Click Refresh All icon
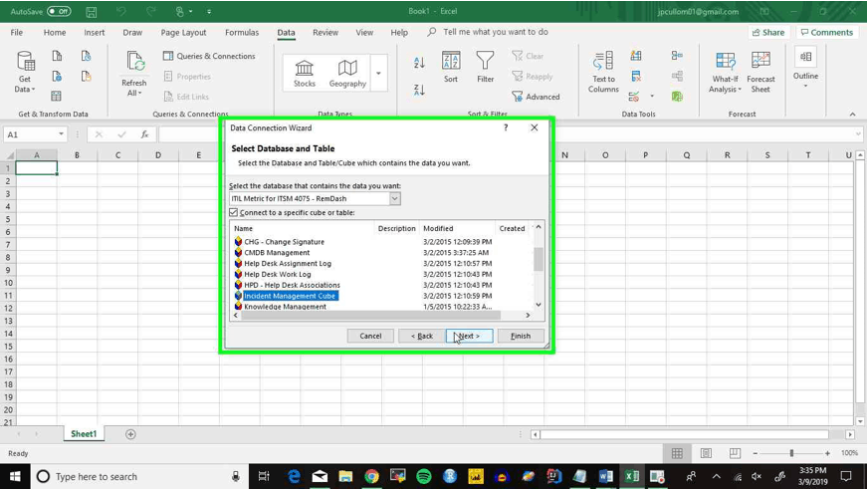 (x=134, y=62)
